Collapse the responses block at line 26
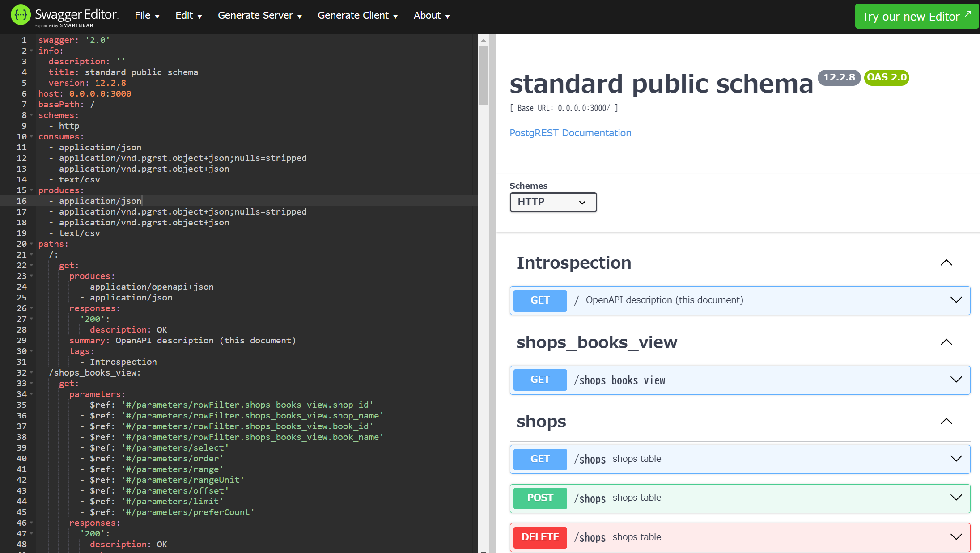Viewport: 980px width, 553px height. coord(31,308)
